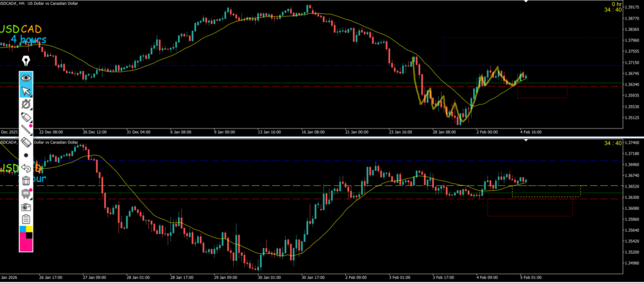644x284 pixels.
Task: Undo the last stroke with the curved arrow
Action: pos(26,168)
